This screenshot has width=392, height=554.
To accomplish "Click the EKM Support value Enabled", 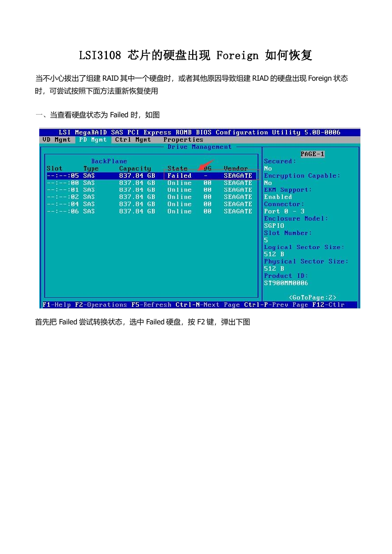I will (278, 197).
